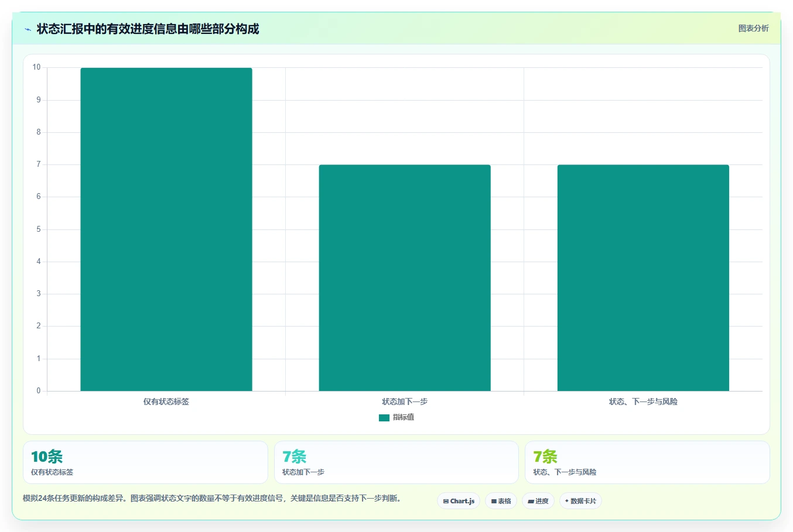Click the description text starting 模拟24条任务更新
793x532 pixels.
tap(212, 499)
